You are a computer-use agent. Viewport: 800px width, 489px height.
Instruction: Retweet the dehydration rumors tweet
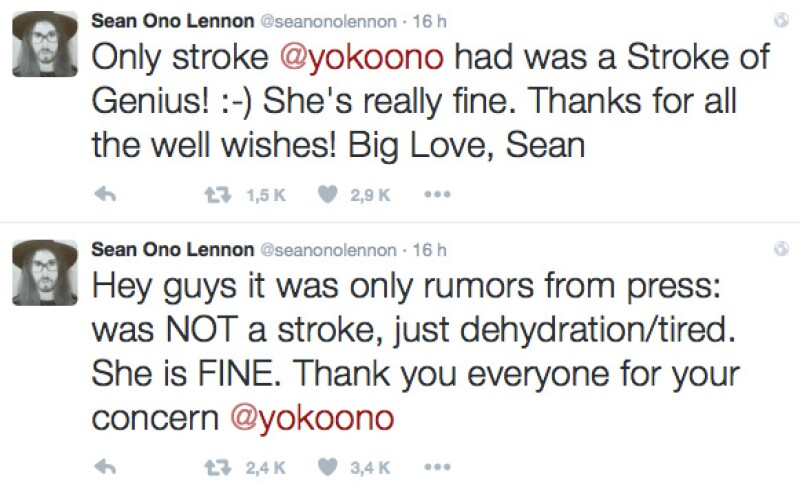point(218,467)
